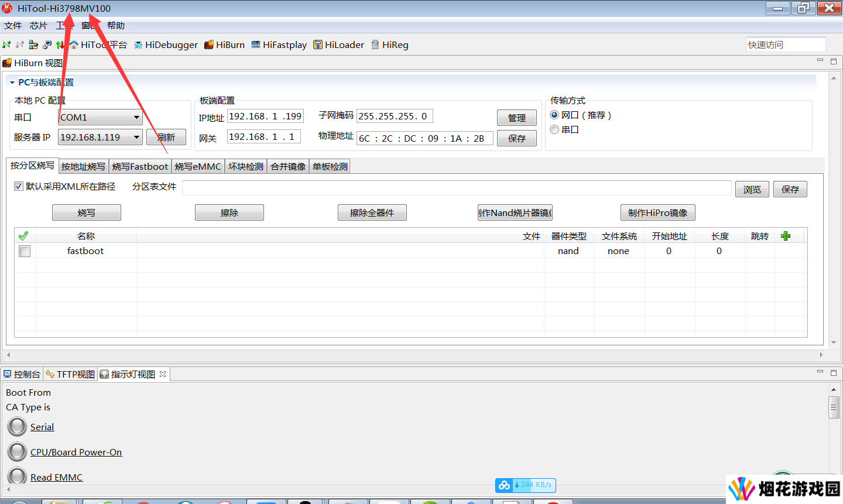
Task: Switch to 烧写eMMC tab
Action: pyautogui.click(x=198, y=167)
